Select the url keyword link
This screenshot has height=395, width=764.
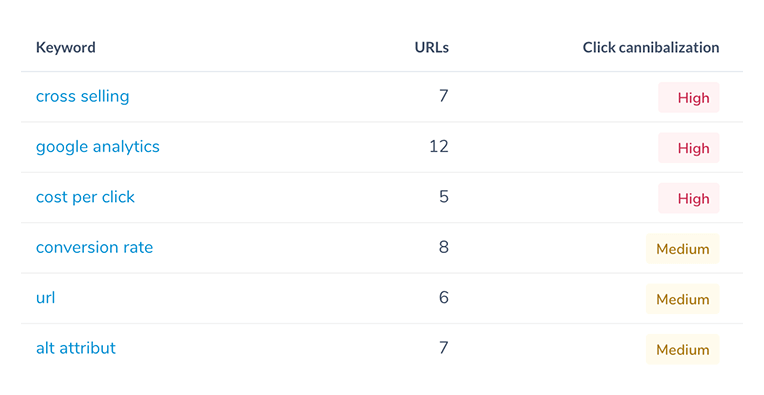click(45, 298)
